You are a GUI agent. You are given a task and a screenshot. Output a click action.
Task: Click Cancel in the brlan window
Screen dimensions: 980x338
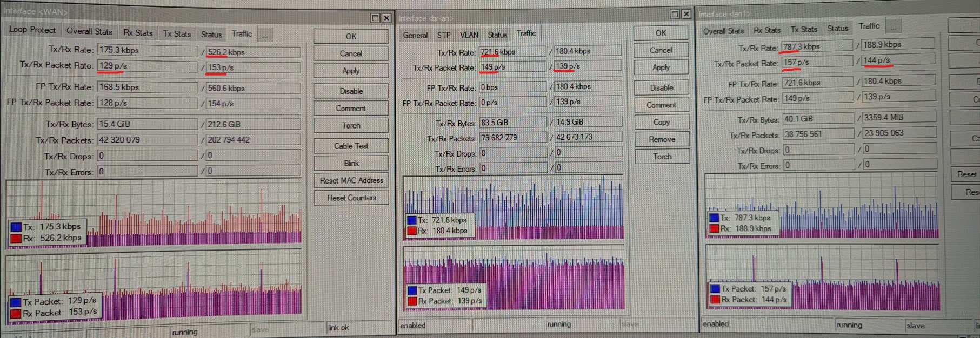[x=661, y=50]
